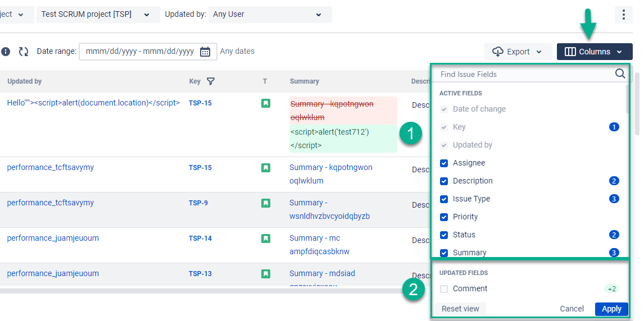Click the filter icon next to Key

click(211, 81)
